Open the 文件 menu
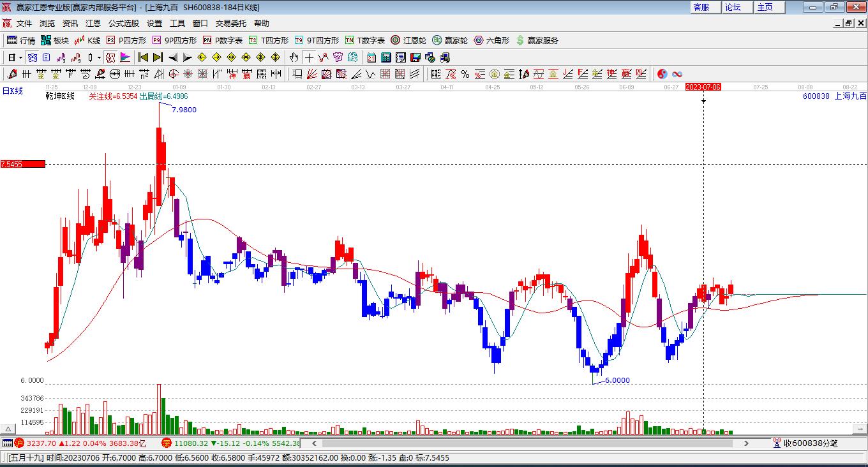This screenshot has height=467, width=868. click(24, 24)
